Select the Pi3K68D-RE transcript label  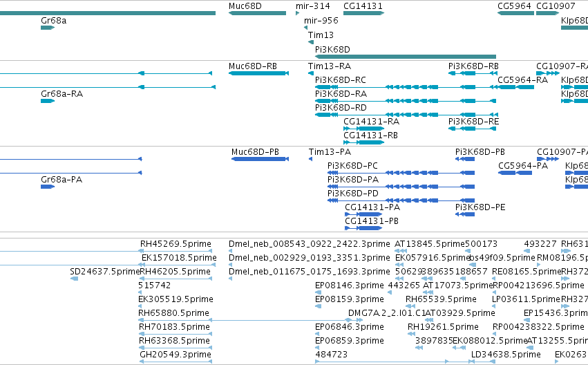(473, 122)
